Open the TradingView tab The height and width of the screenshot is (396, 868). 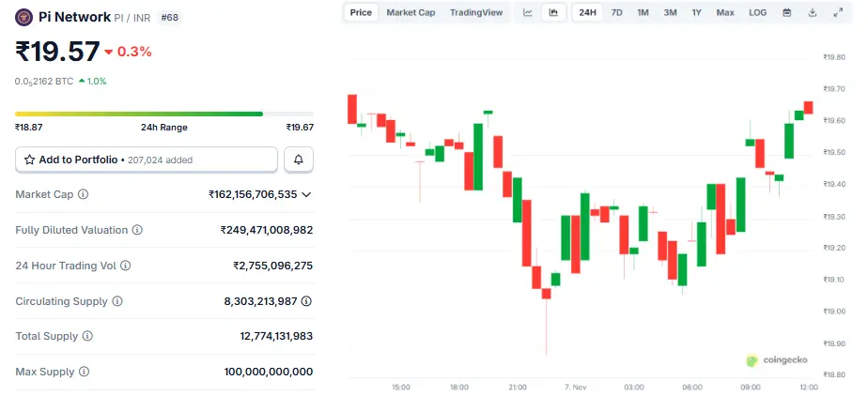[476, 13]
